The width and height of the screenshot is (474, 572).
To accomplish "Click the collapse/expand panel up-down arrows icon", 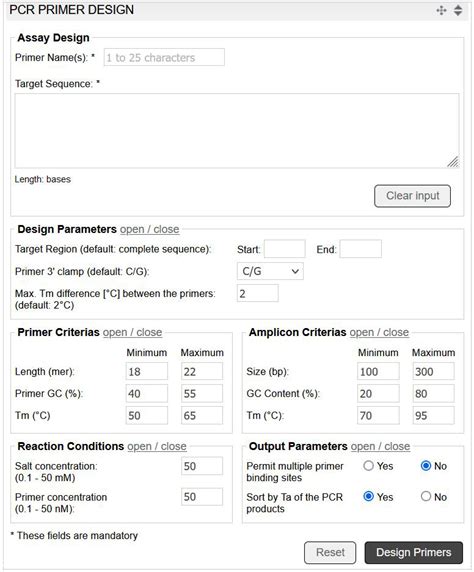I will pos(458,10).
